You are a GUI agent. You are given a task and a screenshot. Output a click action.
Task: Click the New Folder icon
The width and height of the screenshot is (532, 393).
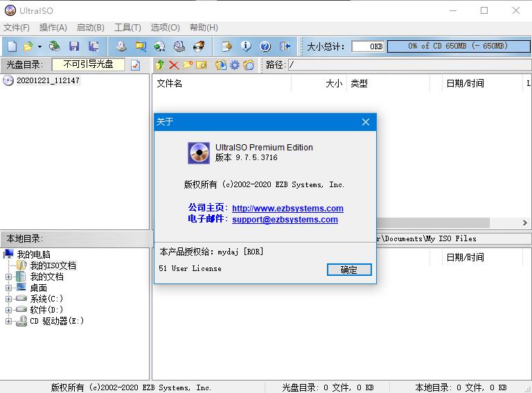point(188,64)
